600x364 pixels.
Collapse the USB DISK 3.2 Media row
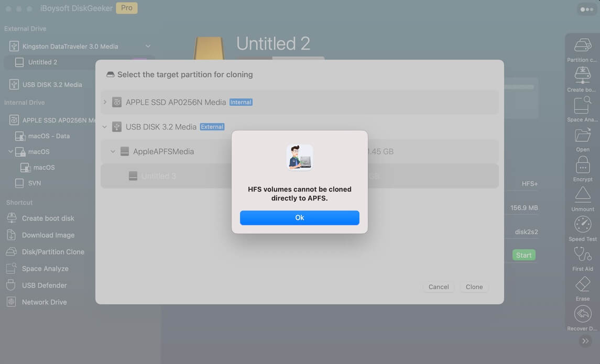pyautogui.click(x=105, y=127)
